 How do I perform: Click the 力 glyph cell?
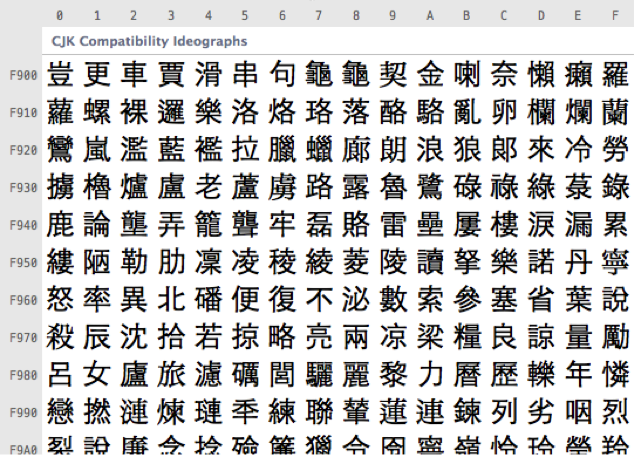[x=430, y=375]
